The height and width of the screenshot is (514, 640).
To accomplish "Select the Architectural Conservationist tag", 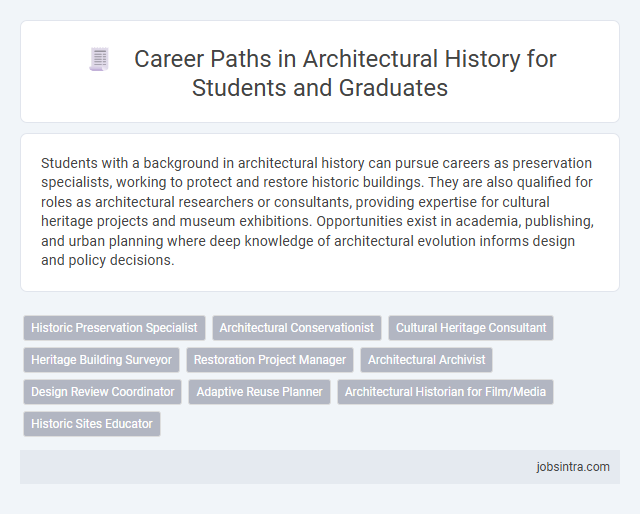I will 297,328.
